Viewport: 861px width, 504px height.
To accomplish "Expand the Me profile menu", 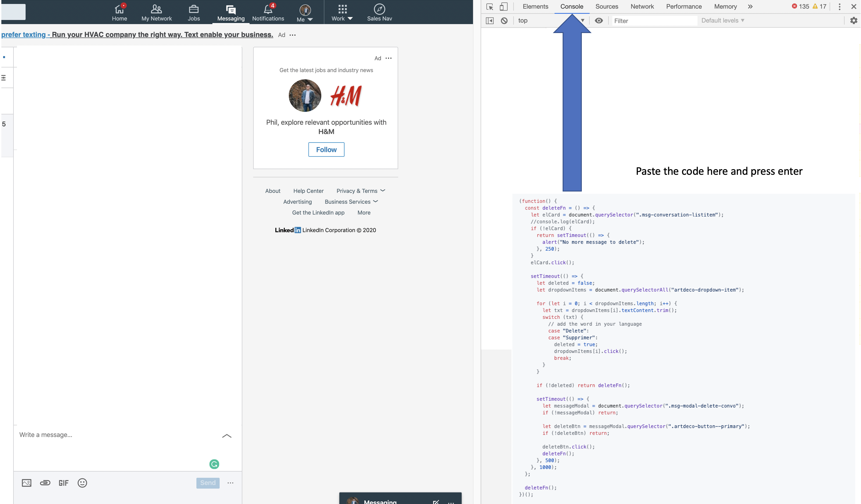I will click(x=305, y=13).
